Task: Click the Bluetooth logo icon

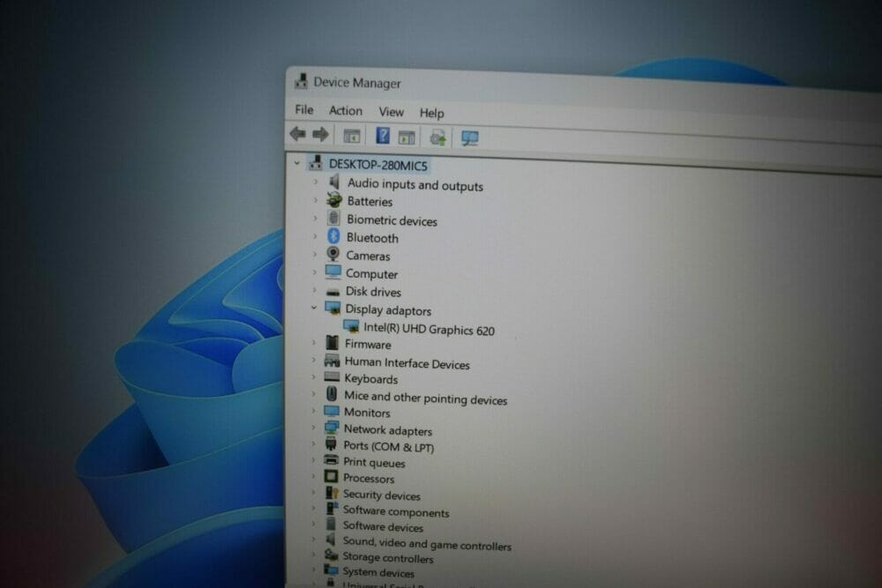Action: pos(333,236)
